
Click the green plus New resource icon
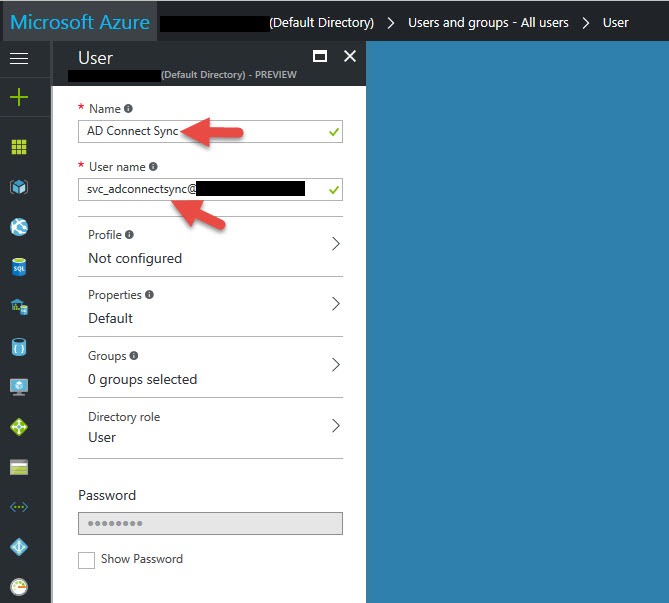[19, 98]
